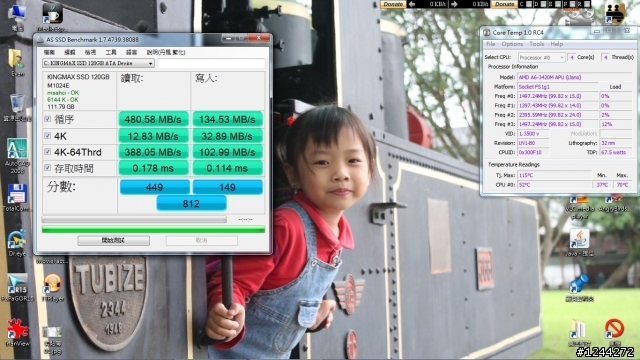
Task: Toggle the 4K-64Thrd test checkbox
Action: [x=48, y=152]
